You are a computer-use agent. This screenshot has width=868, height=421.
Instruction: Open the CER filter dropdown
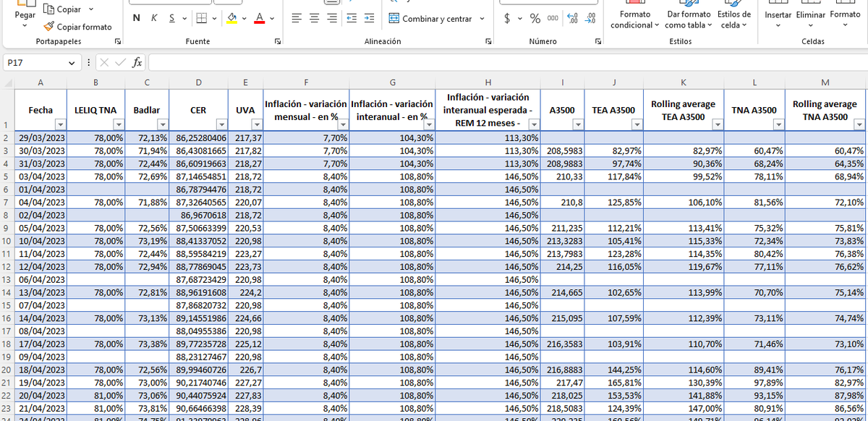tap(221, 124)
